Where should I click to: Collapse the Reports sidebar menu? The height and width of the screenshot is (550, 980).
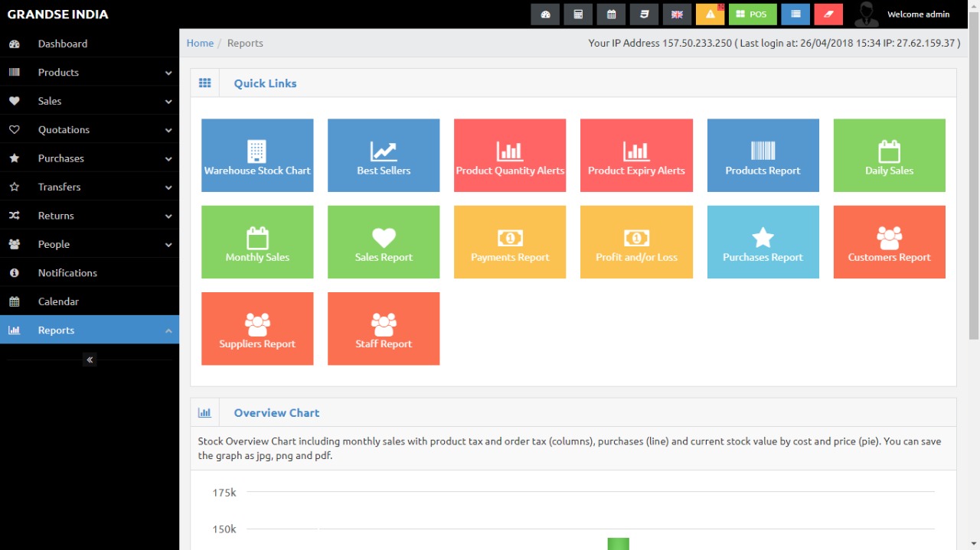90,330
